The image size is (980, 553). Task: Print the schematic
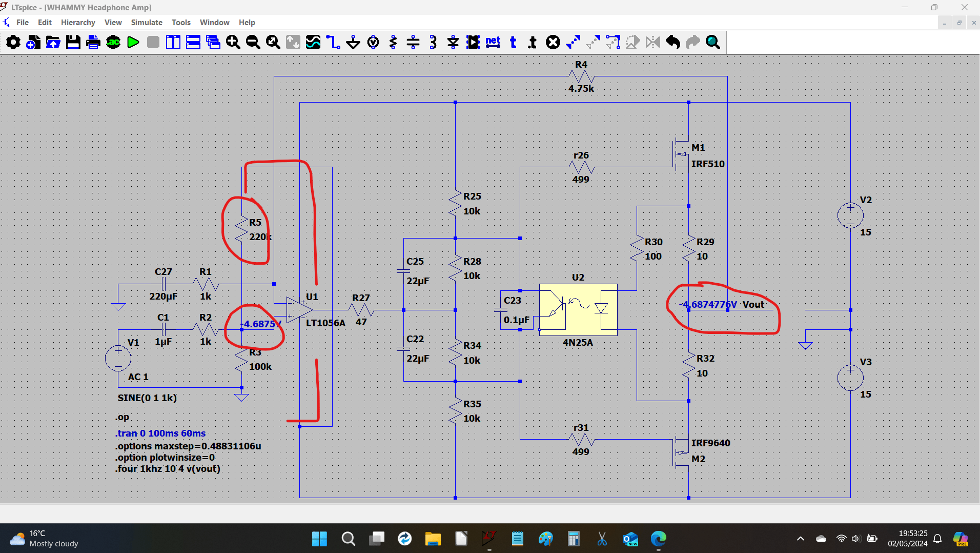(93, 42)
